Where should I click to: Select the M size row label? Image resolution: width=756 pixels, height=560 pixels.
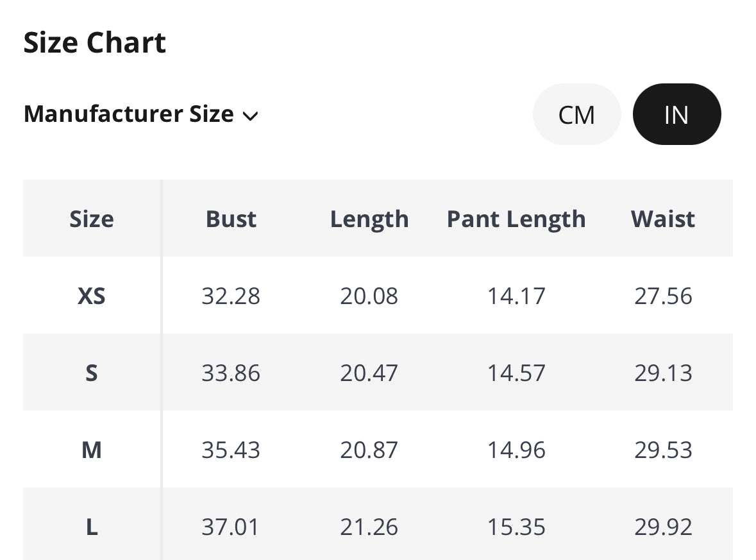[92, 450]
